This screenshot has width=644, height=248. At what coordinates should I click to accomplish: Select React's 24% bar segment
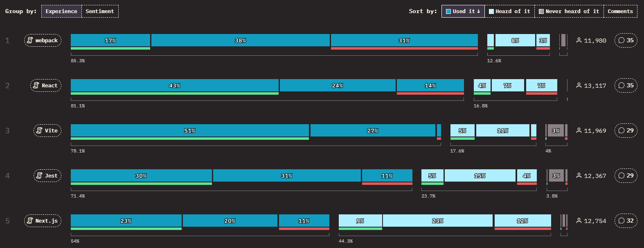[338, 85]
